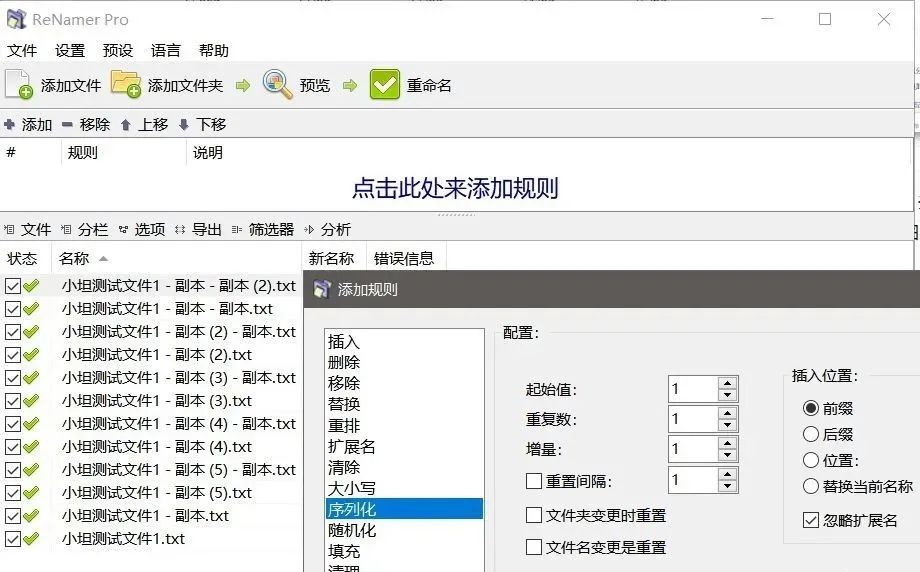Viewport: 920px width, 572px height.
Task: Click the 增量 input field
Action: pyautogui.click(x=694, y=449)
